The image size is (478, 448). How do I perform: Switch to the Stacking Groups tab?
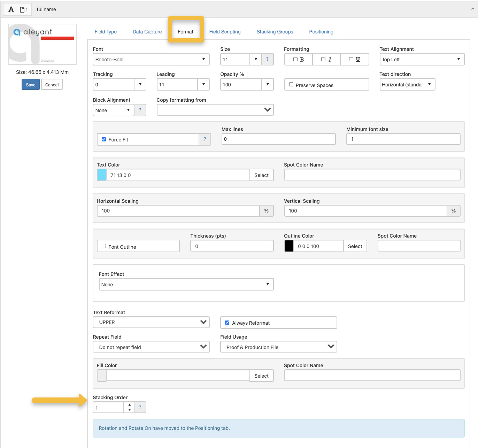click(275, 32)
